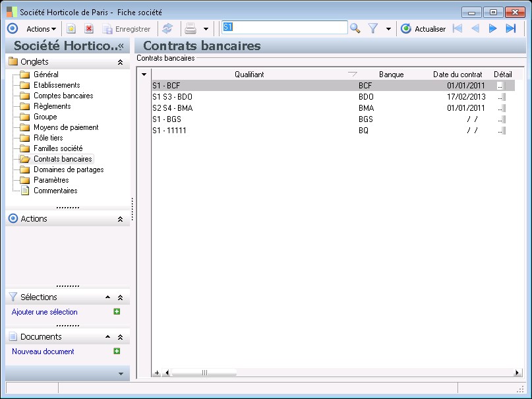Open the Actions dropdown menu
This screenshot has height=399, width=532.
click(41, 28)
